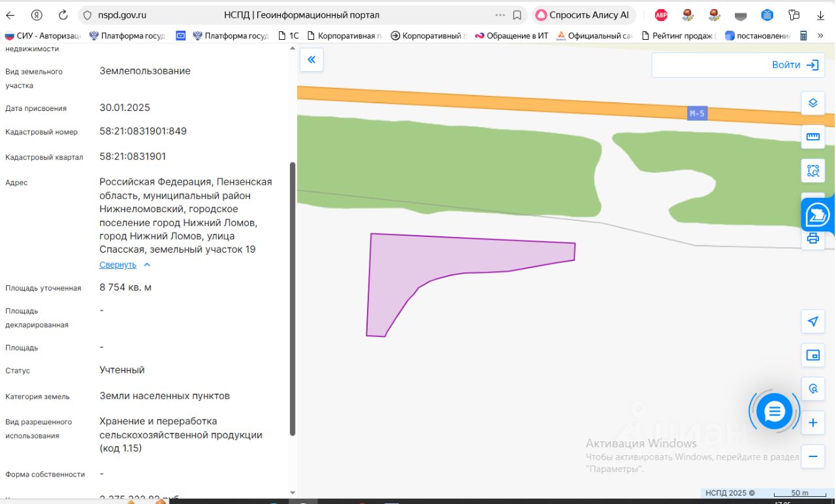View site security shield info
The width and height of the screenshot is (836, 504).
click(88, 15)
